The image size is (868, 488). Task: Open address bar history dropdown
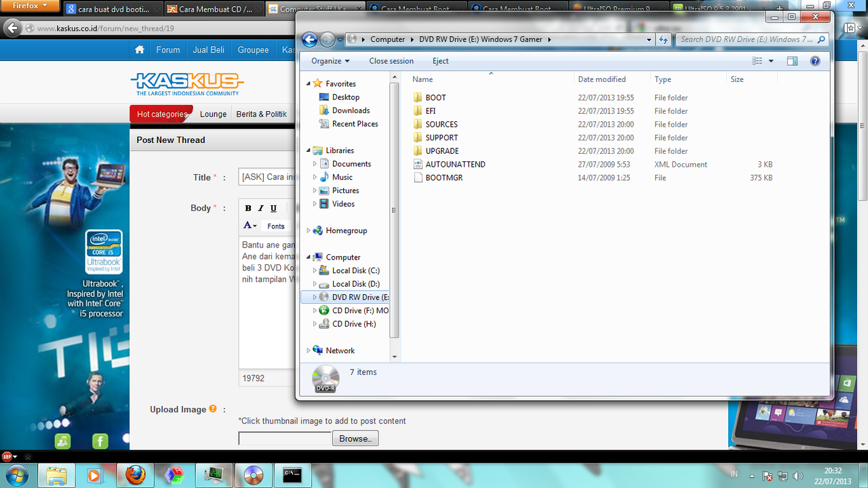coord(649,39)
